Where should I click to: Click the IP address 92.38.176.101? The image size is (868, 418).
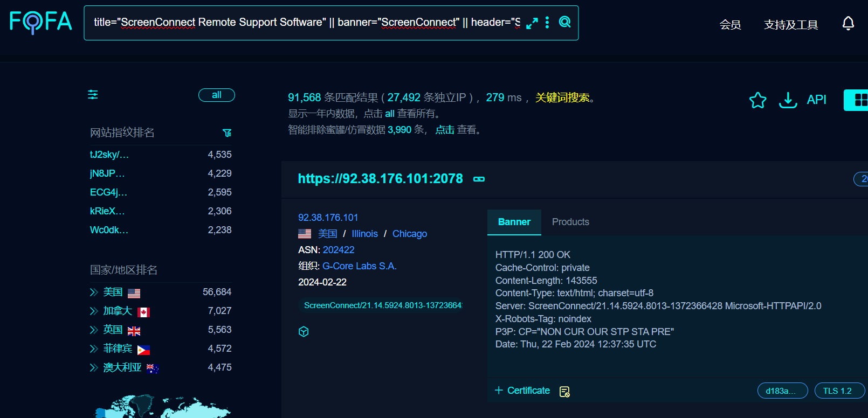click(328, 218)
